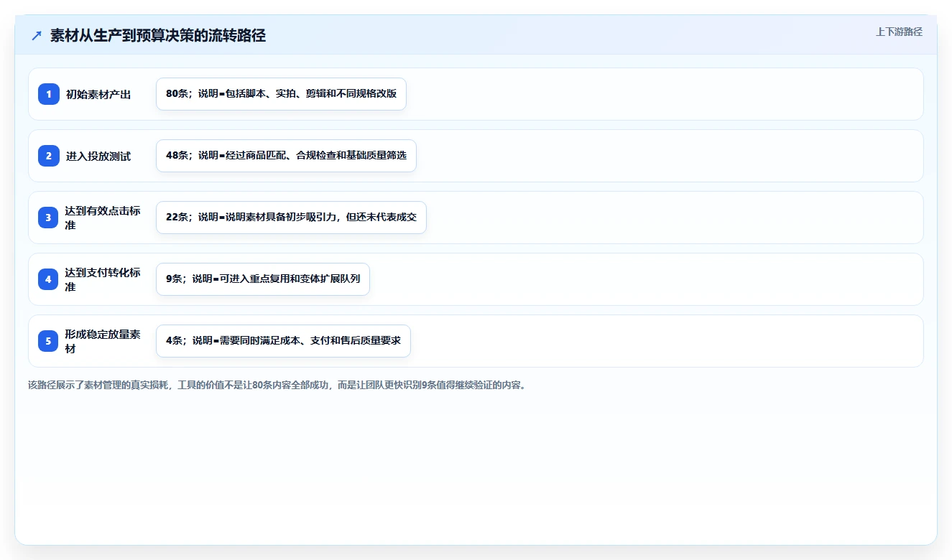The image size is (952, 560).
Task: Click the arrow icon beside the panel title
Action: point(37,36)
